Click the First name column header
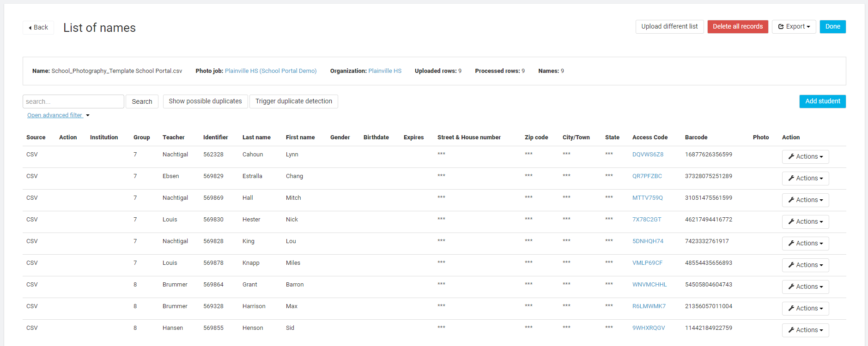The image size is (868, 346). 300,137
